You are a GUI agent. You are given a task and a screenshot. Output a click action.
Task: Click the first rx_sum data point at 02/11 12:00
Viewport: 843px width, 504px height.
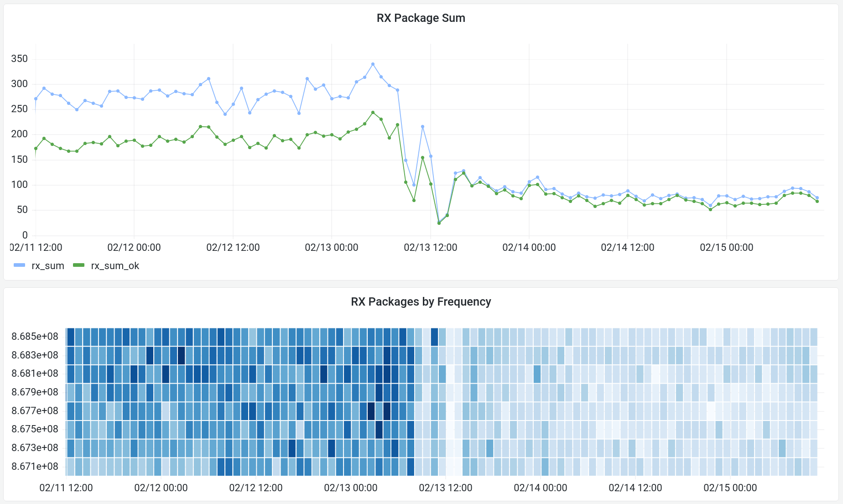click(36, 99)
